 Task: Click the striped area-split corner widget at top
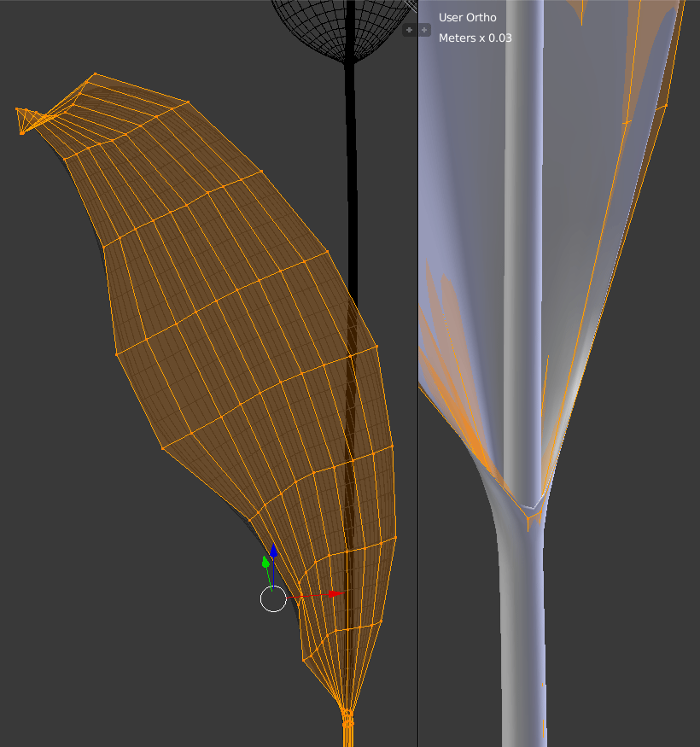click(411, 5)
